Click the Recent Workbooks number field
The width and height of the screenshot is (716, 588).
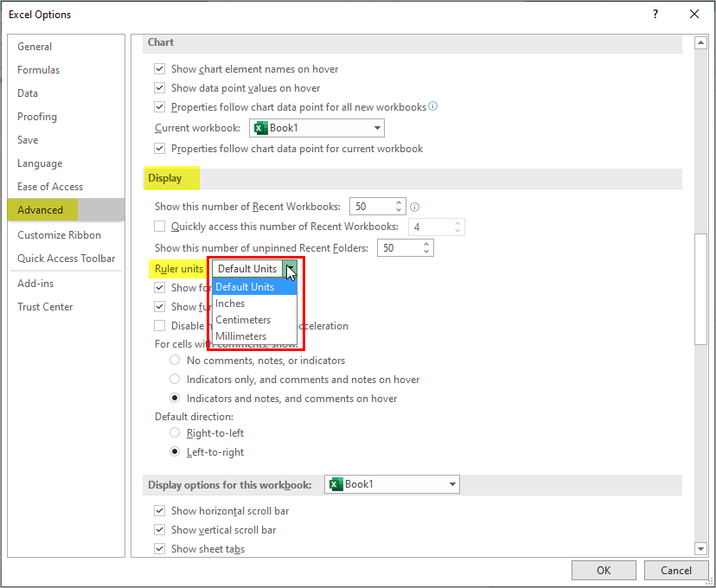(x=371, y=207)
